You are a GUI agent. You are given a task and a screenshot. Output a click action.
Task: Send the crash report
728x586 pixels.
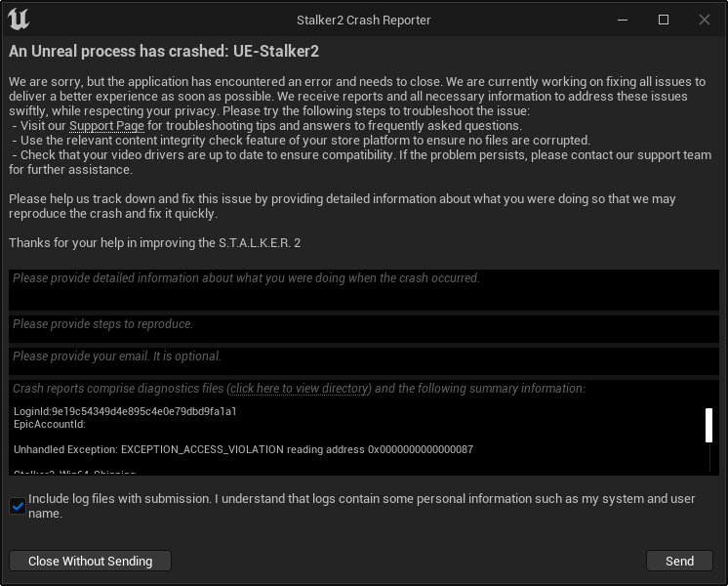click(679, 561)
